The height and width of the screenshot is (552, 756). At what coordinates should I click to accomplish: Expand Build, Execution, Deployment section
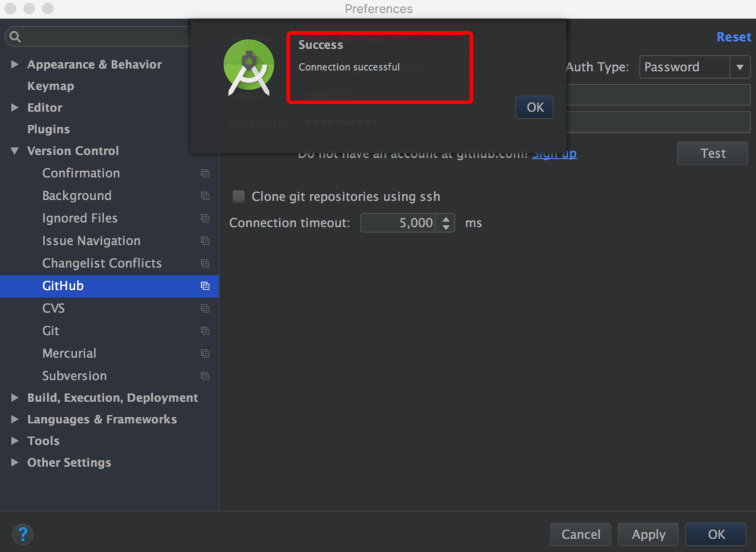(15, 398)
